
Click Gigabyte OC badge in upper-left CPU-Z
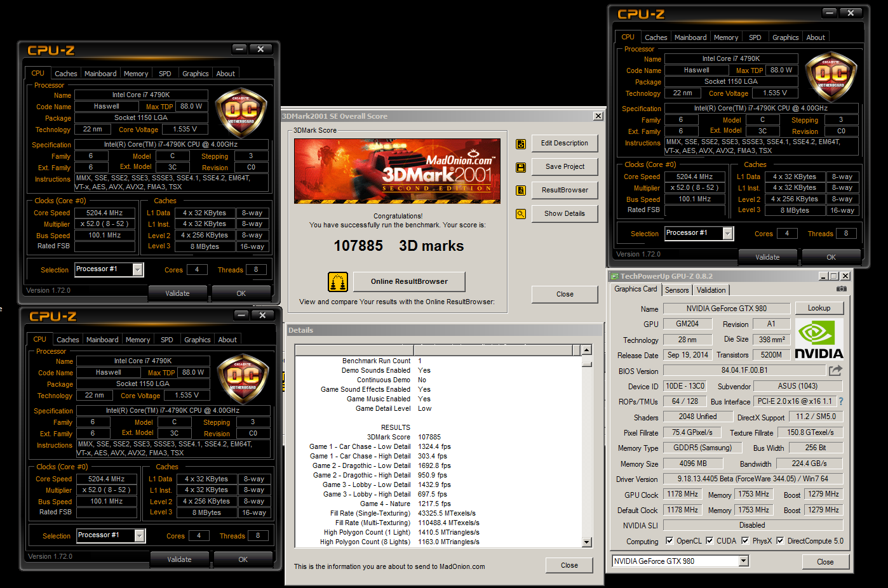pos(241,112)
